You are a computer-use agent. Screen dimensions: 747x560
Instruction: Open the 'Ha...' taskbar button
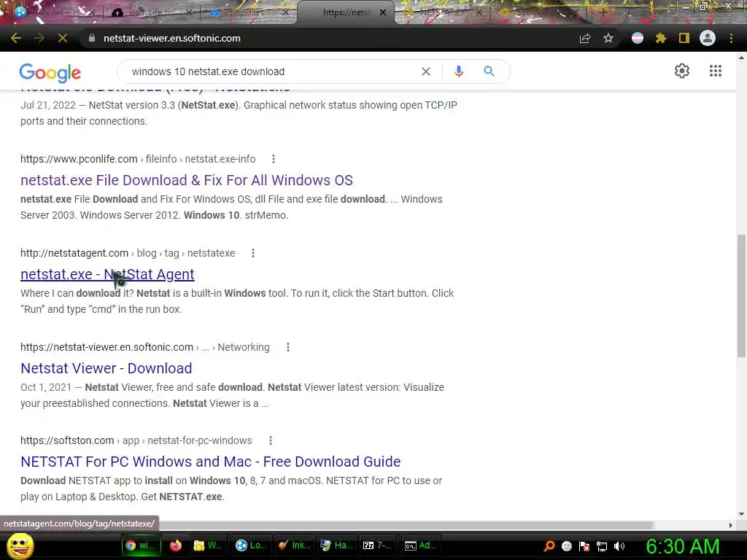pyautogui.click(x=336, y=545)
